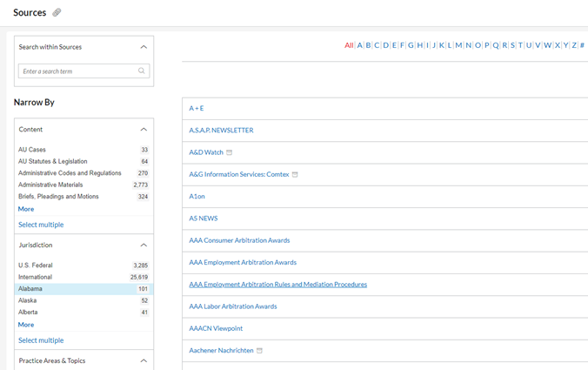Open the A5 NEWS source
The width and height of the screenshot is (588, 370).
tap(204, 219)
